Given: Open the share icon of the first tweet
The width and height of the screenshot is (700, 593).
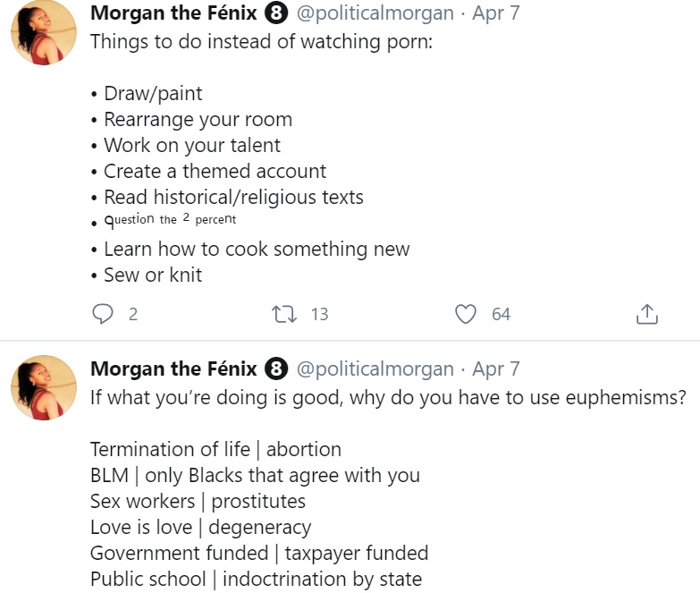Looking at the screenshot, I should point(647,314).
